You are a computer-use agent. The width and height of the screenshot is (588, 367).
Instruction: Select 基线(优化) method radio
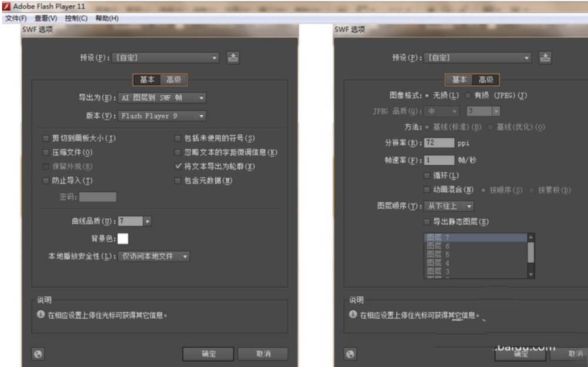click(x=490, y=127)
